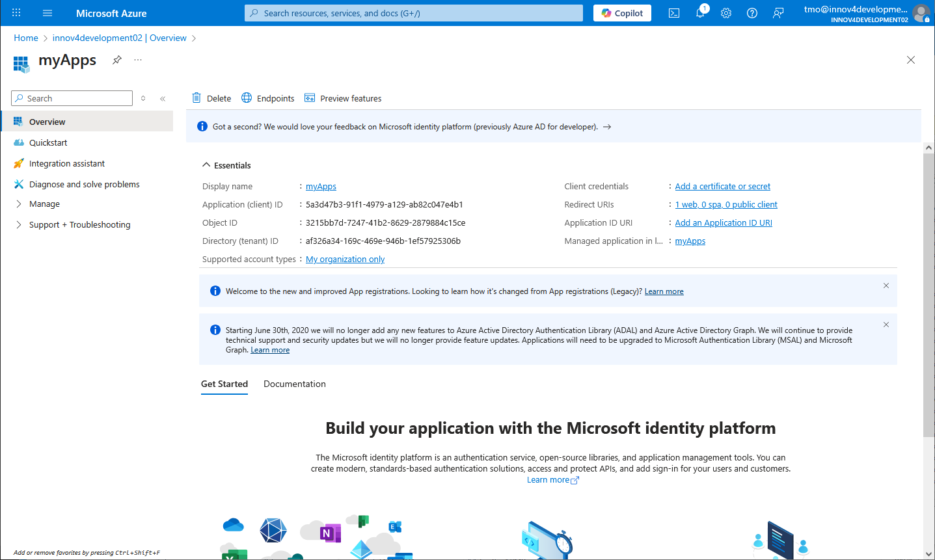Expand the Manage section in sidebar
The width and height of the screenshot is (935, 560).
19,204
